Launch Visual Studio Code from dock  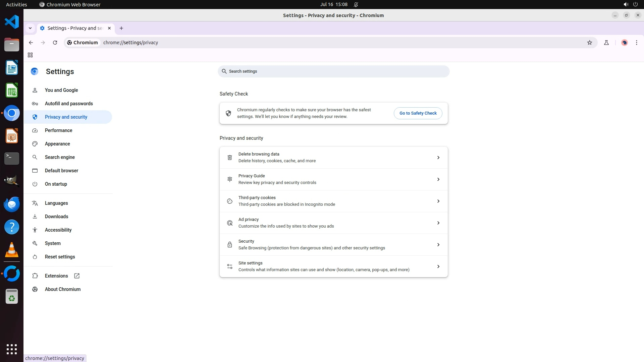[12, 22]
